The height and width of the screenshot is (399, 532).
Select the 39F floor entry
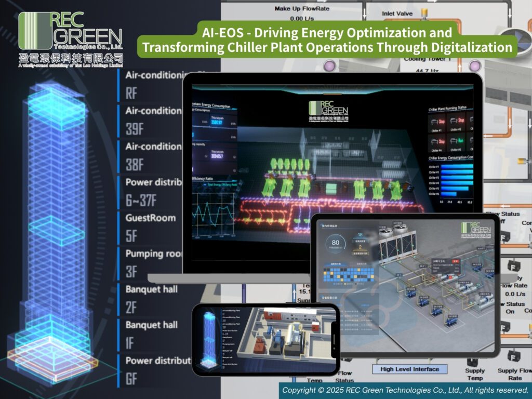tap(135, 129)
